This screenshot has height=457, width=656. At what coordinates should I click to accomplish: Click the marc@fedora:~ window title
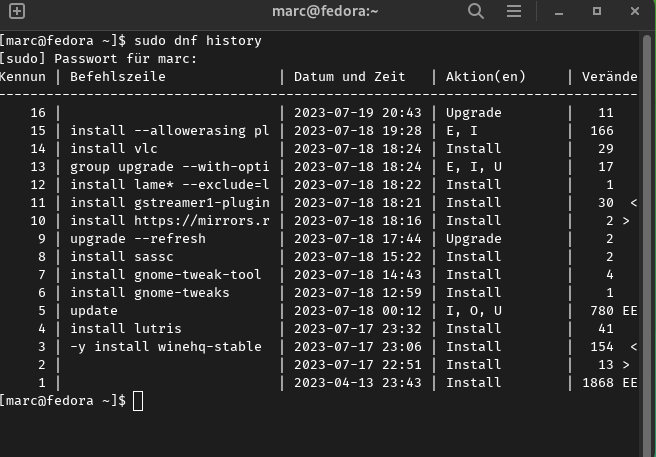(x=325, y=11)
